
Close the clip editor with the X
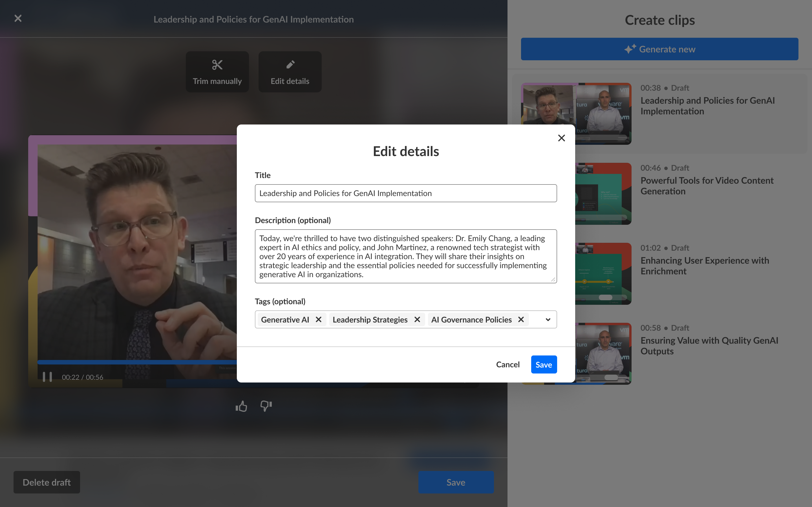18,18
